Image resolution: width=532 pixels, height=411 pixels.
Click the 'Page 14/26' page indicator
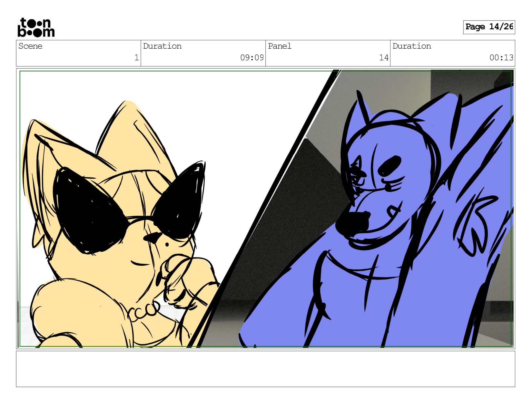click(x=489, y=27)
